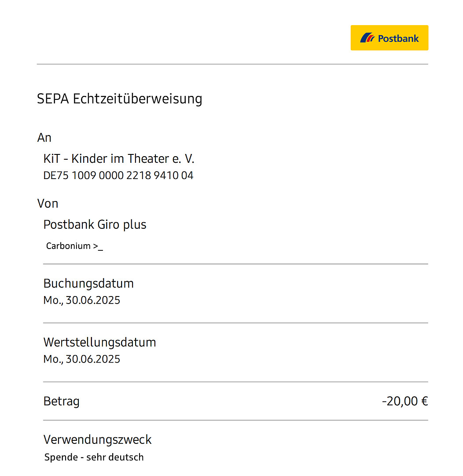Viewport: 463px width, 476px height.
Task: Click the Postbank logo icon
Action: pos(367,38)
